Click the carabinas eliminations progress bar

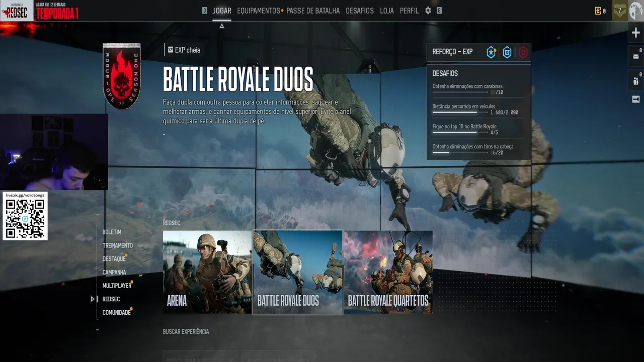pos(460,93)
